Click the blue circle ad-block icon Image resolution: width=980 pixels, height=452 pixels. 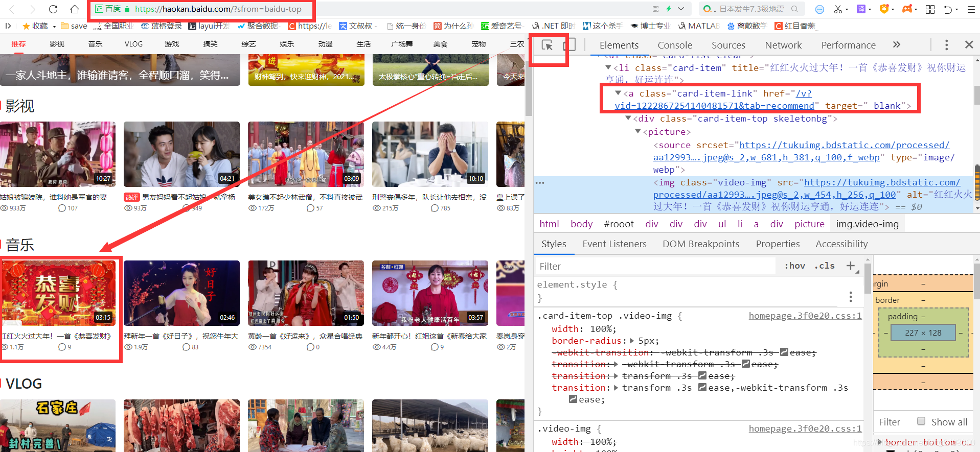(819, 9)
